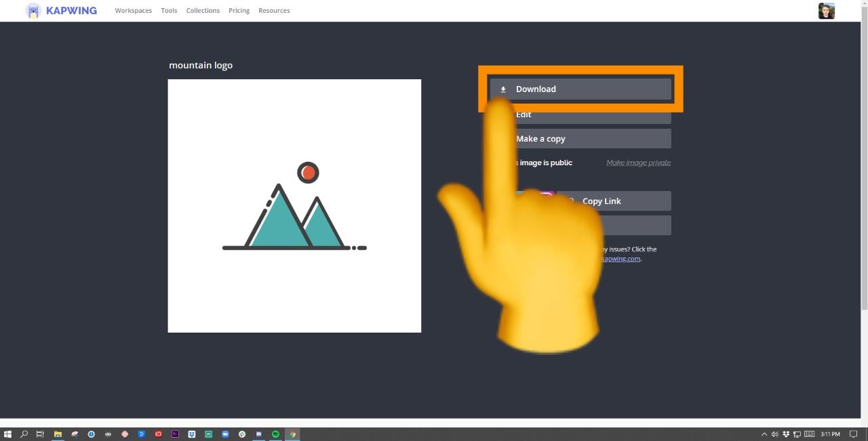The image size is (868, 441).
Task: Click the Edit button
Action: coord(580,116)
